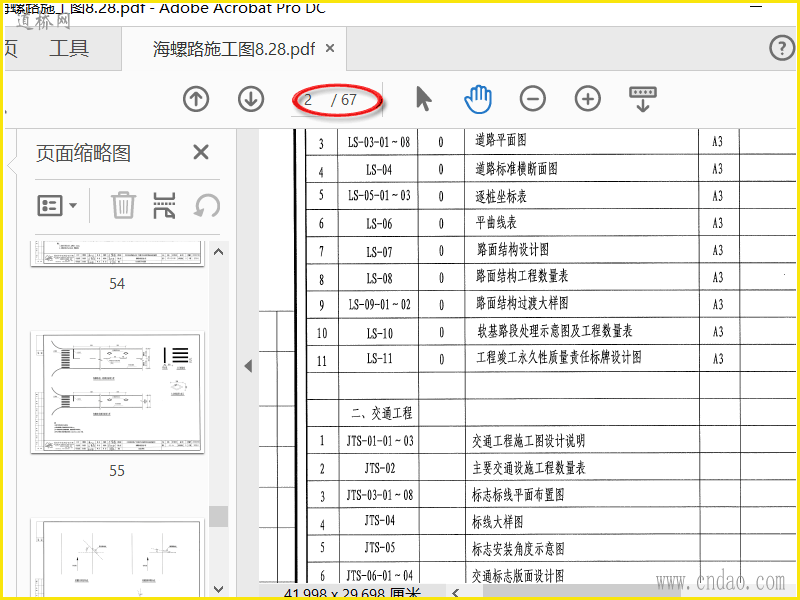Screen dimensions: 800x600
Task: Open the scrolling page display options
Action: point(643,99)
